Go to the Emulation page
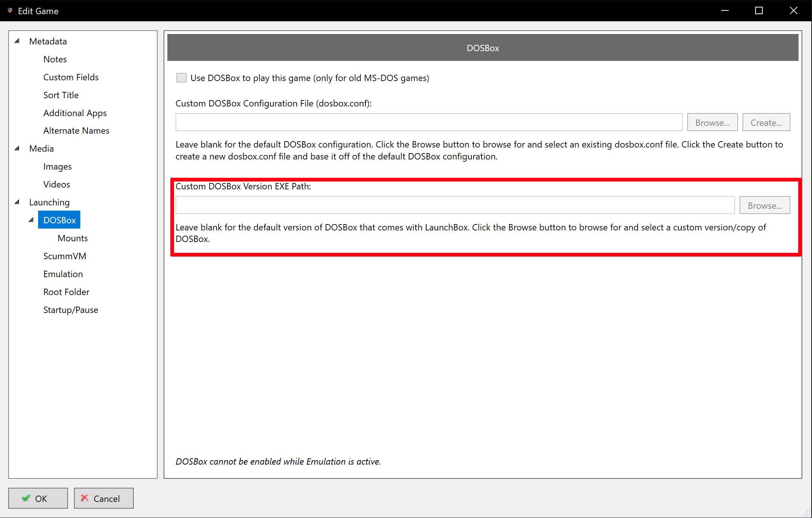This screenshot has height=518, width=812. tap(63, 274)
